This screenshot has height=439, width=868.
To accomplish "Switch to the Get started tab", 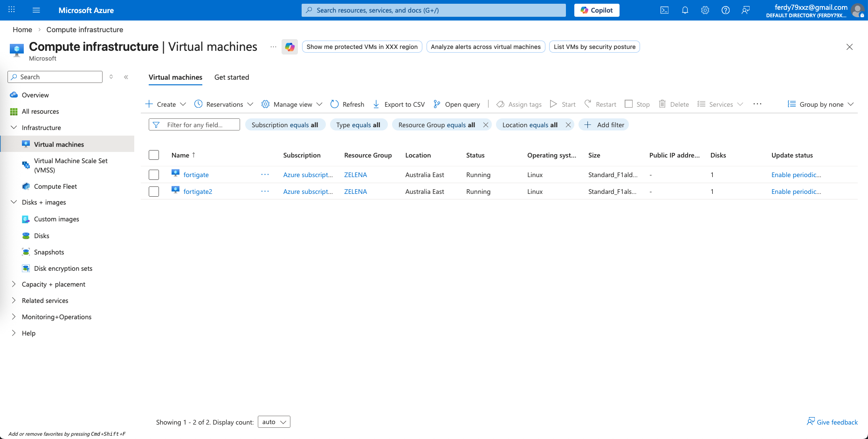I will tap(232, 77).
